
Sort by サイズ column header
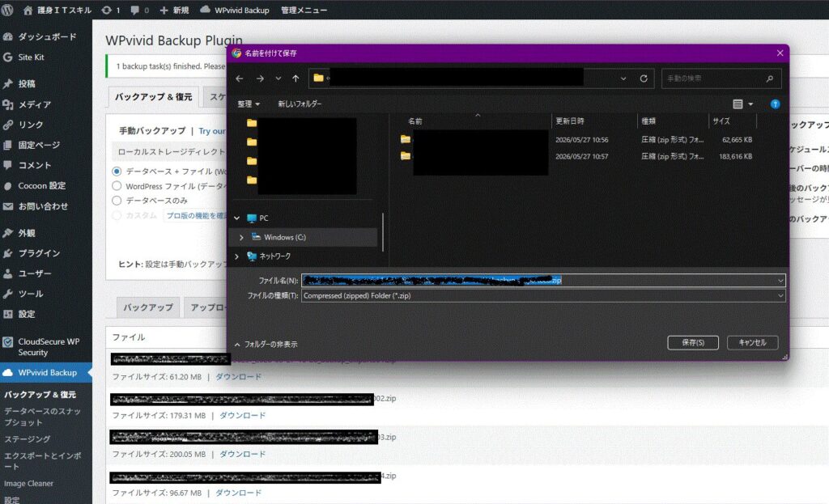click(721, 121)
